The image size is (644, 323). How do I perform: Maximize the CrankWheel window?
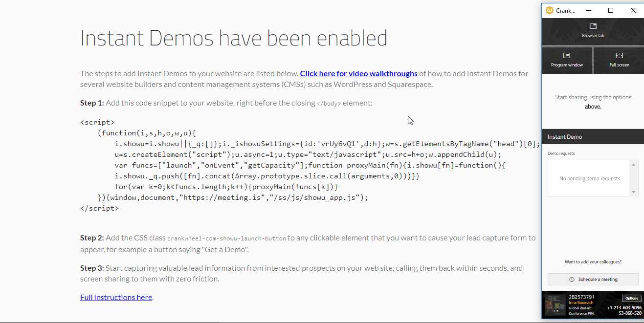pyautogui.click(x=611, y=10)
